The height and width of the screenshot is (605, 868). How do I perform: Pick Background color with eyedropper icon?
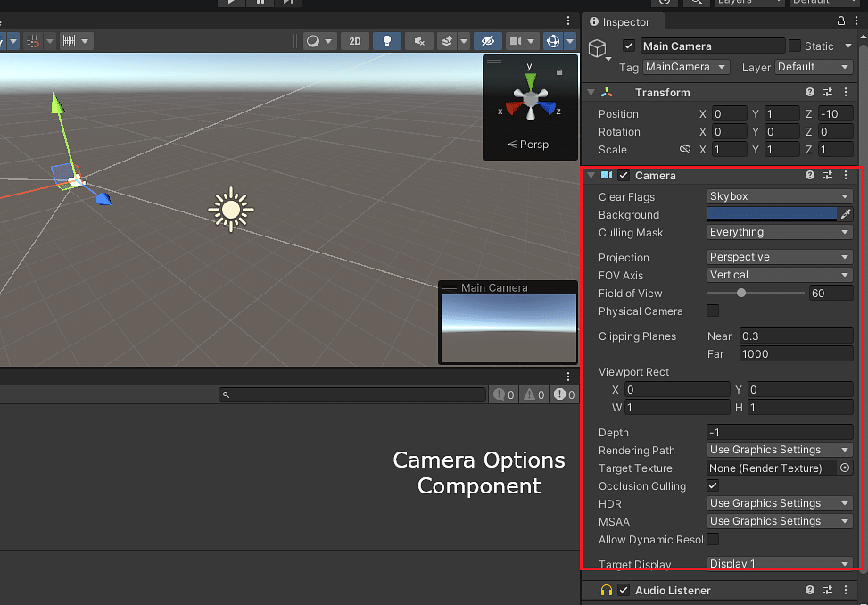(846, 214)
